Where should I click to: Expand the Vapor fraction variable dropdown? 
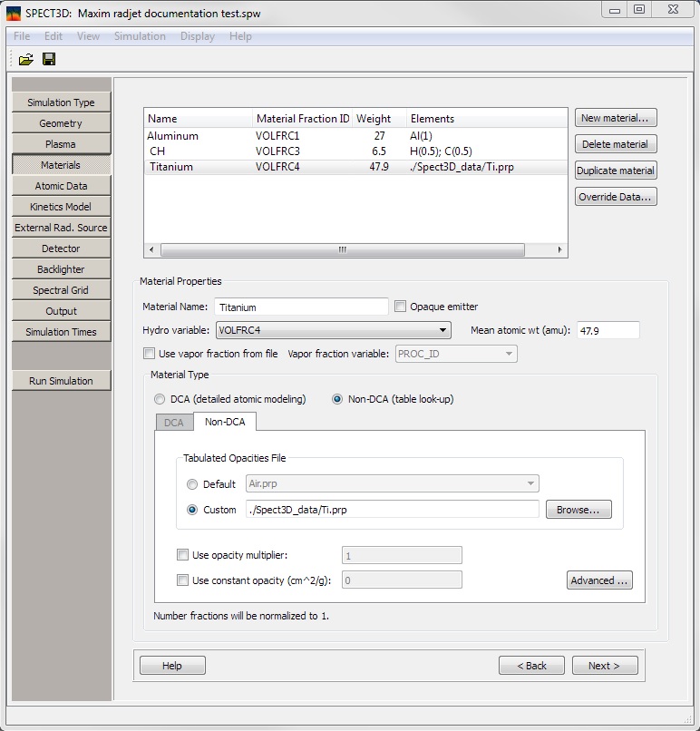[x=456, y=354]
